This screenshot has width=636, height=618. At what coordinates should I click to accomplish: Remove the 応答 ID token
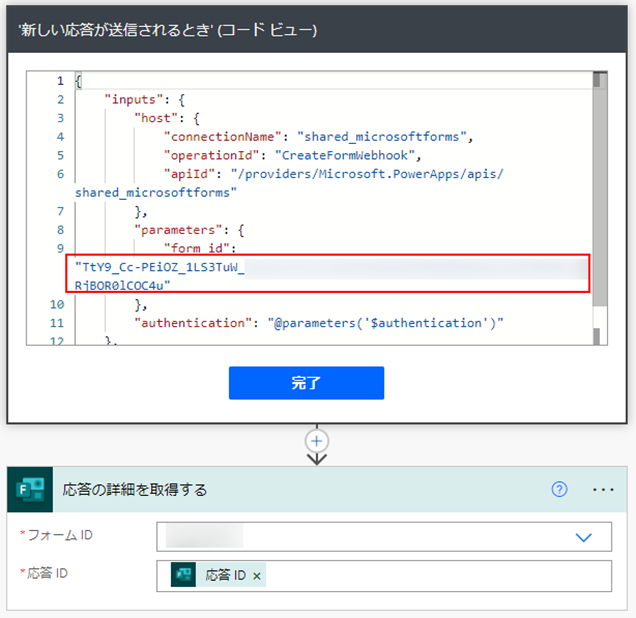coord(257,576)
